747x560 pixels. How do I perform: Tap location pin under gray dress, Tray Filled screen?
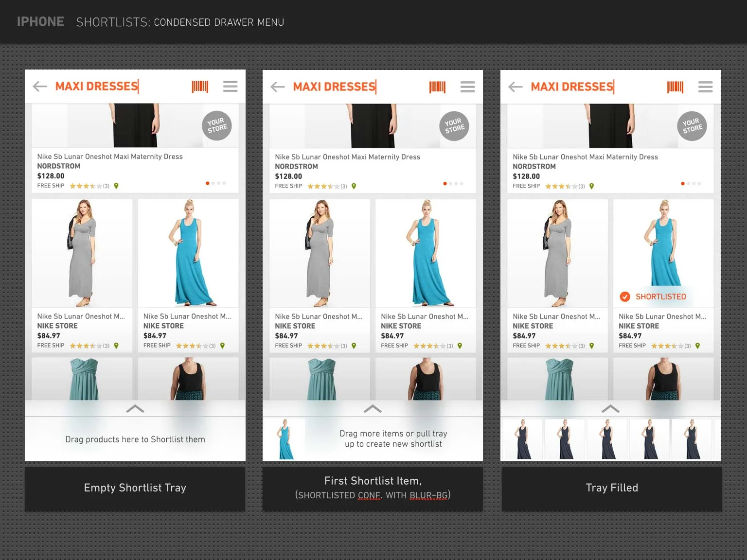pos(592,346)
